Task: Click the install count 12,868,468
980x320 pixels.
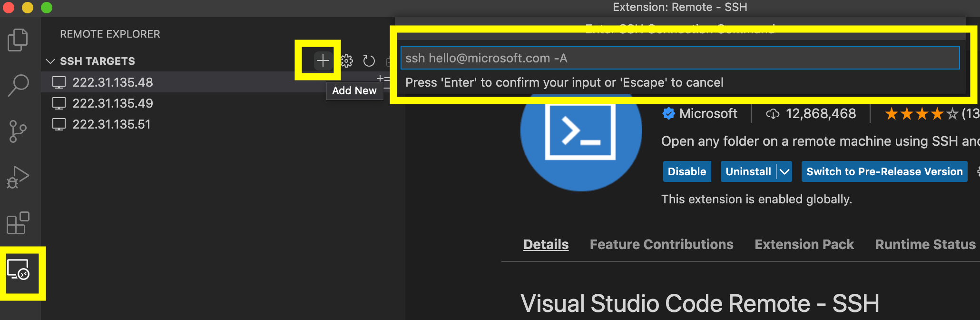Action: pos(821,113)
